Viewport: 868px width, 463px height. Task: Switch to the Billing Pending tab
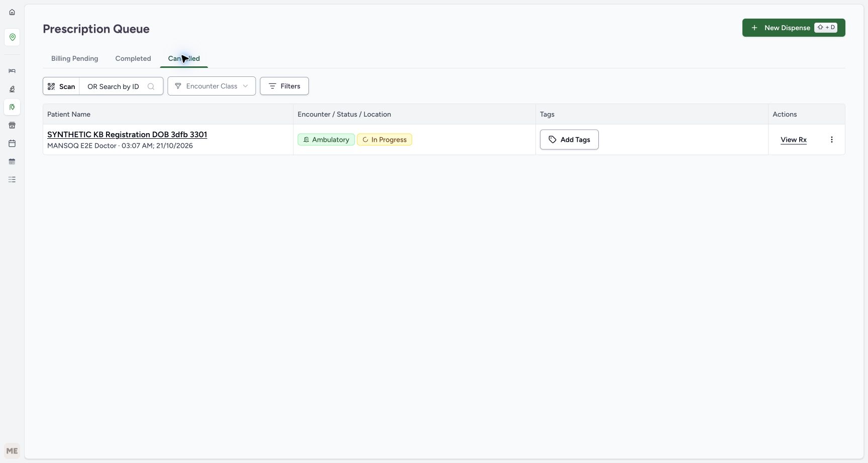point(75,58)
